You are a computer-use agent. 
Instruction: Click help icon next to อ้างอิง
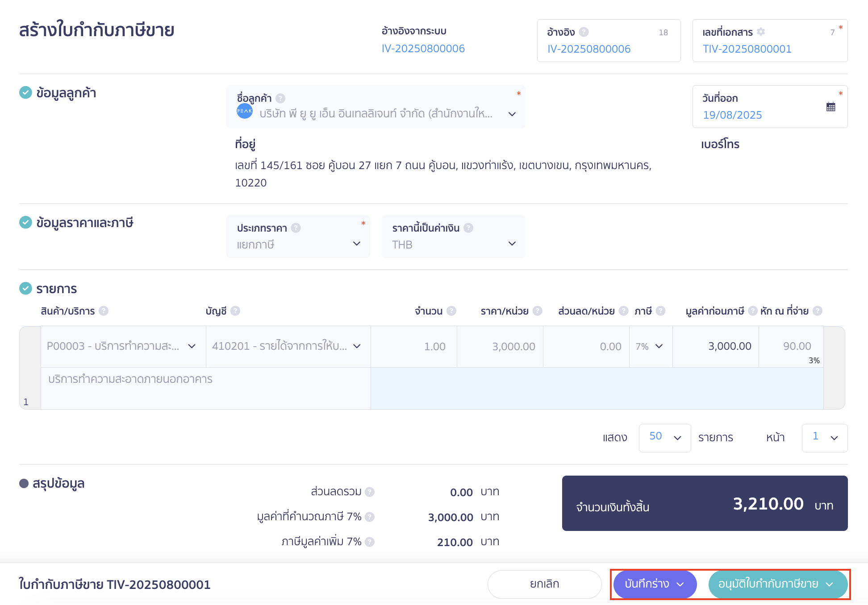click(584, 32)
